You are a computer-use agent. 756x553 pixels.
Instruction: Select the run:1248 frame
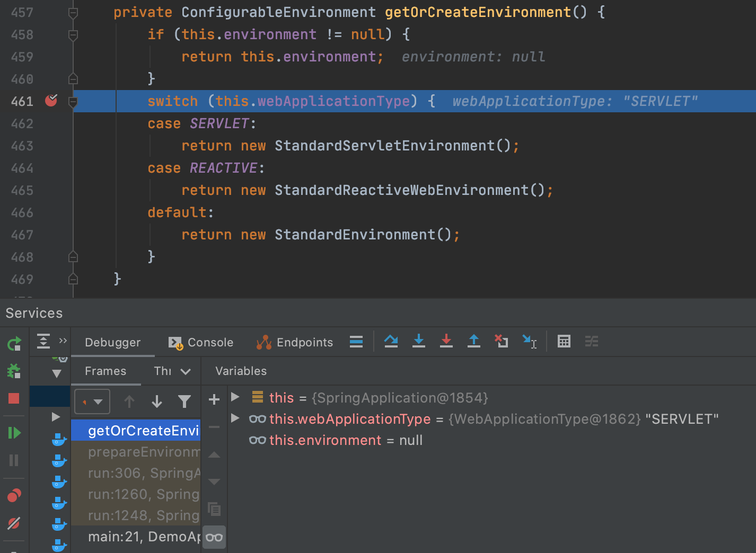click(136, 515)
